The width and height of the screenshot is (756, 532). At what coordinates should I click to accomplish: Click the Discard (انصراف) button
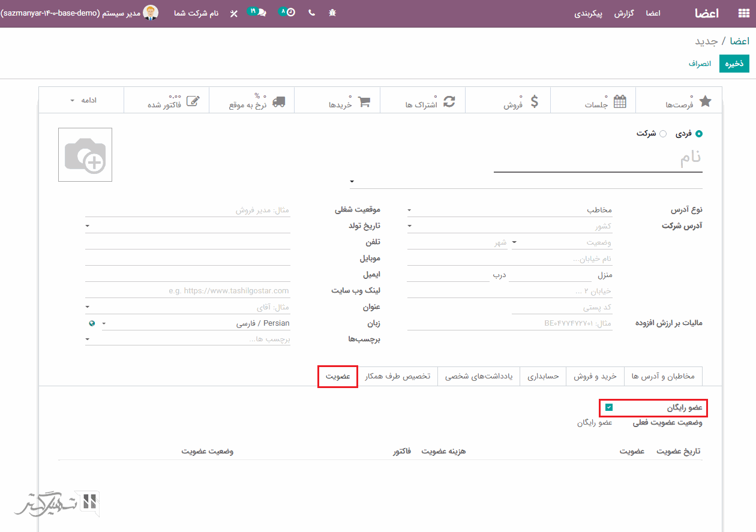click(700, 64)
